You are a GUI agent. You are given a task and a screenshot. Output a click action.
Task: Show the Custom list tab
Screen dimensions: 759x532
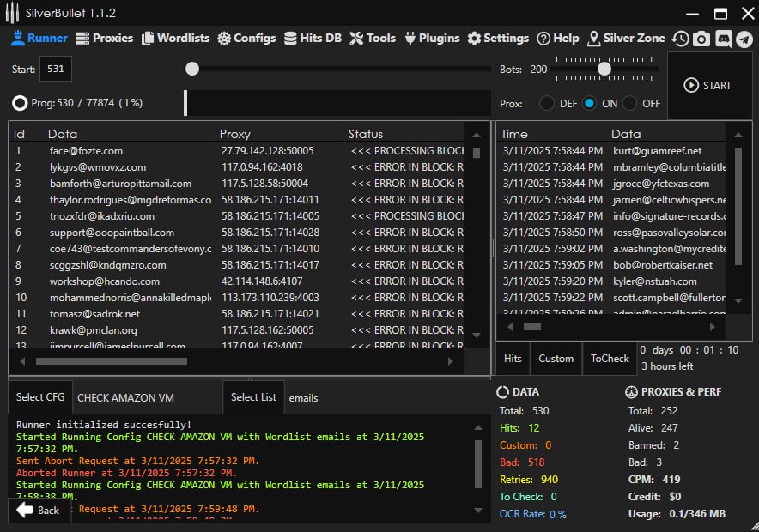click(x=556, y=359)
